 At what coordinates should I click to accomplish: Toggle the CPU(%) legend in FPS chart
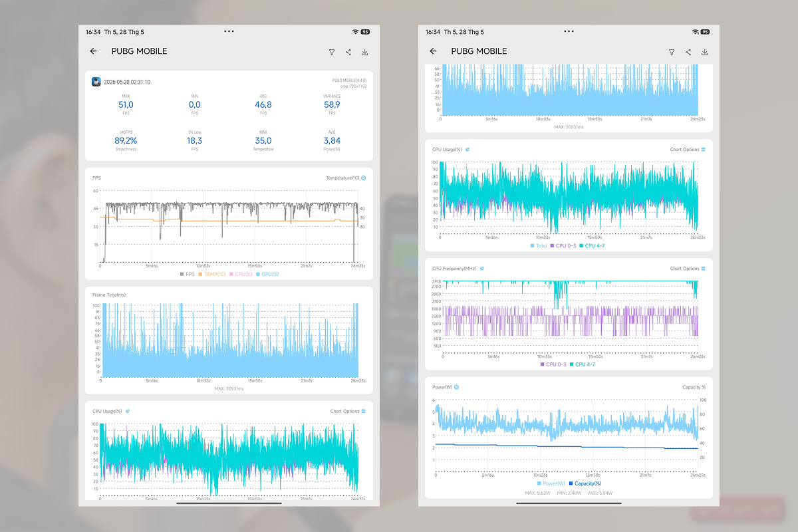click(x=241, y=274)
